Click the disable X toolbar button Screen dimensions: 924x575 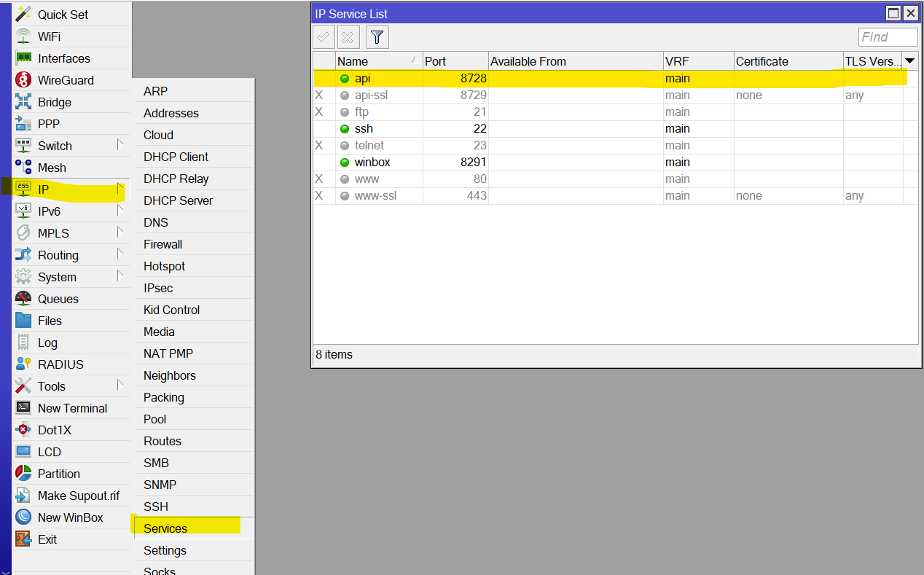pos(348,37)
